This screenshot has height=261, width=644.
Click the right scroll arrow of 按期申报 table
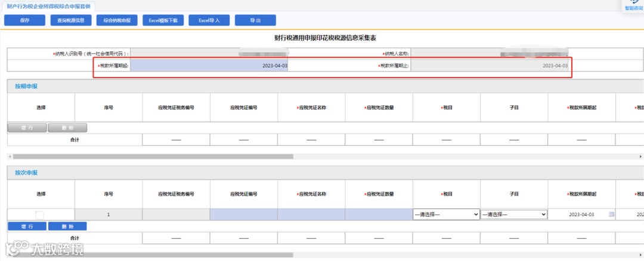click(x=640, y=157)
